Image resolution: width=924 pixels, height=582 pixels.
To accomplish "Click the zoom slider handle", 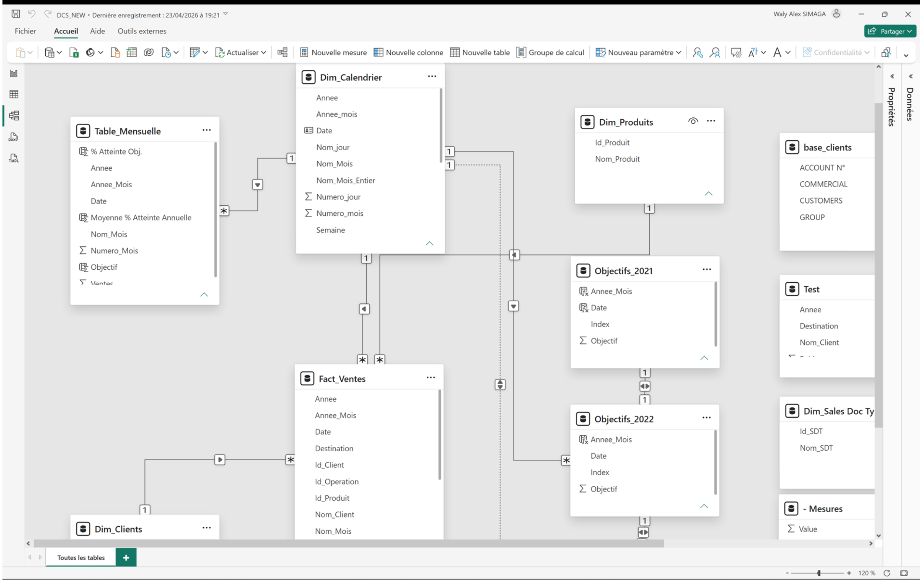I will (819, 573).
